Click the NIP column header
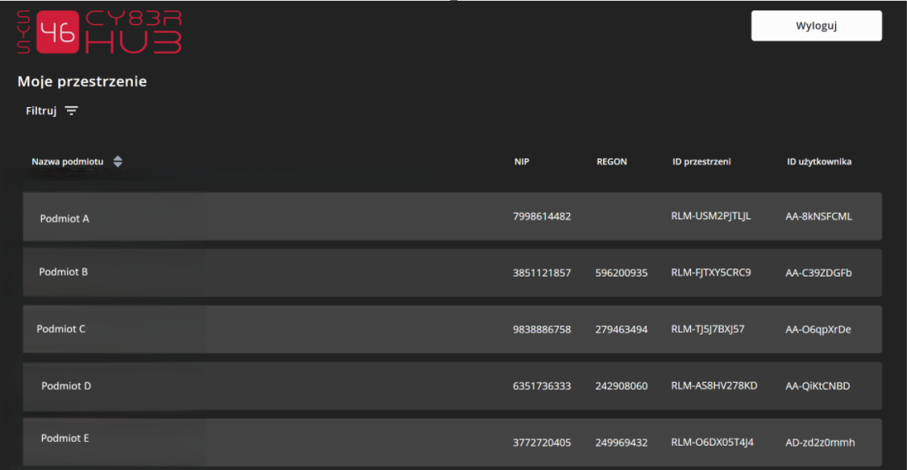This screenshot has width=907, height=470. coord(522,161)
